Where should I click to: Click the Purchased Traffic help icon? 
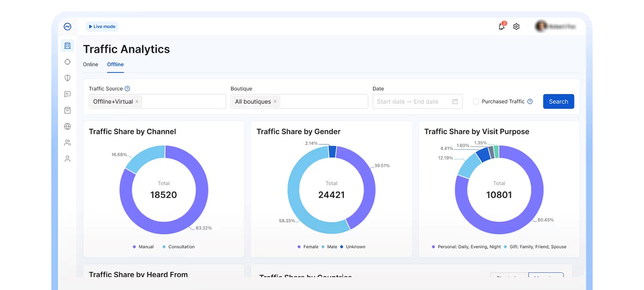[x=530, y=101]
